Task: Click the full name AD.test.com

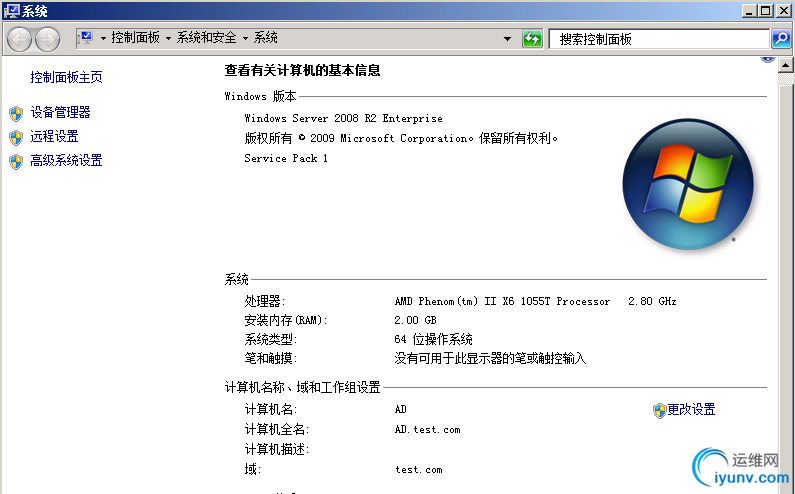Action: [427, 430]
